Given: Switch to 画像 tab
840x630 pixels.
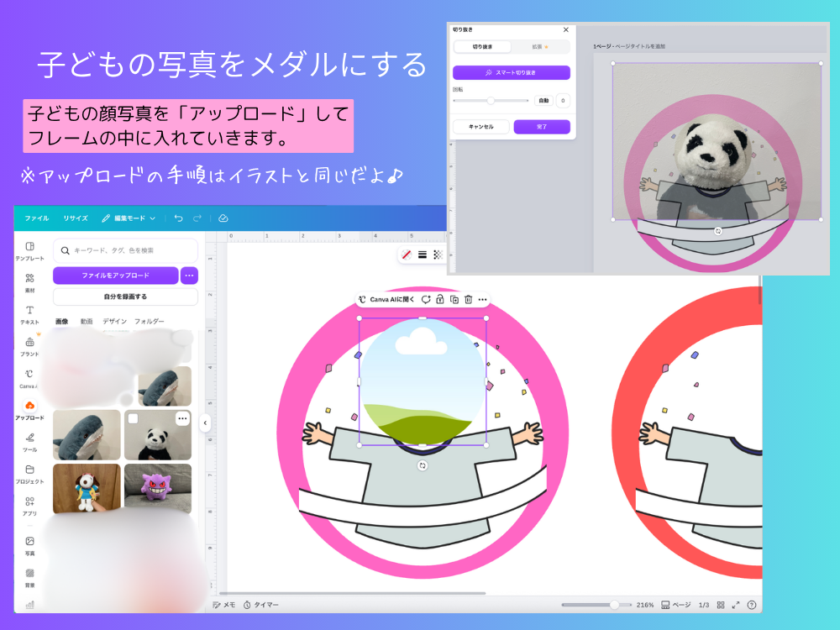Looking at the screenshot, I should 62,322.
